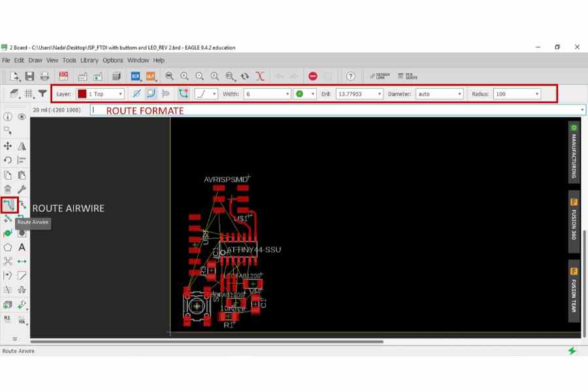Open the Layer dropdown showing 1 Top

point(100,94)
